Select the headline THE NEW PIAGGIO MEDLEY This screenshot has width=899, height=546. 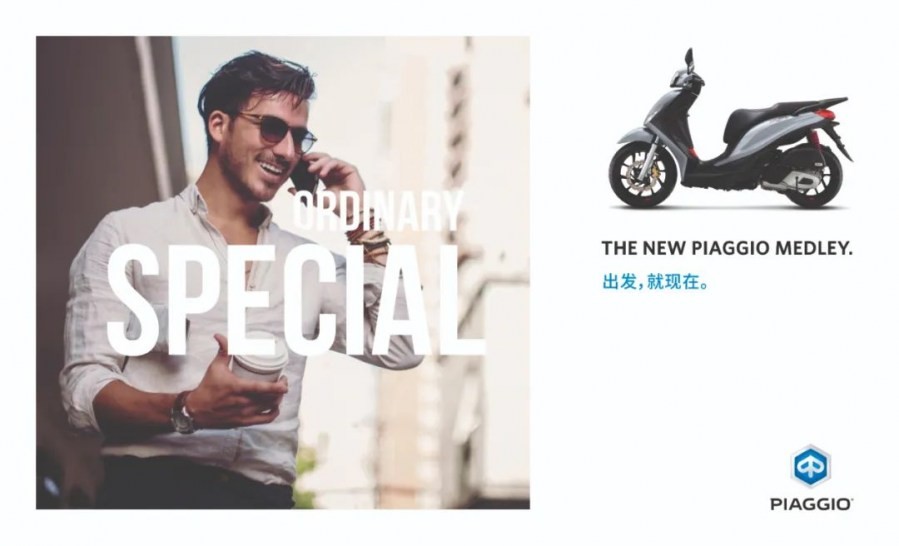[x=727, y=248]
